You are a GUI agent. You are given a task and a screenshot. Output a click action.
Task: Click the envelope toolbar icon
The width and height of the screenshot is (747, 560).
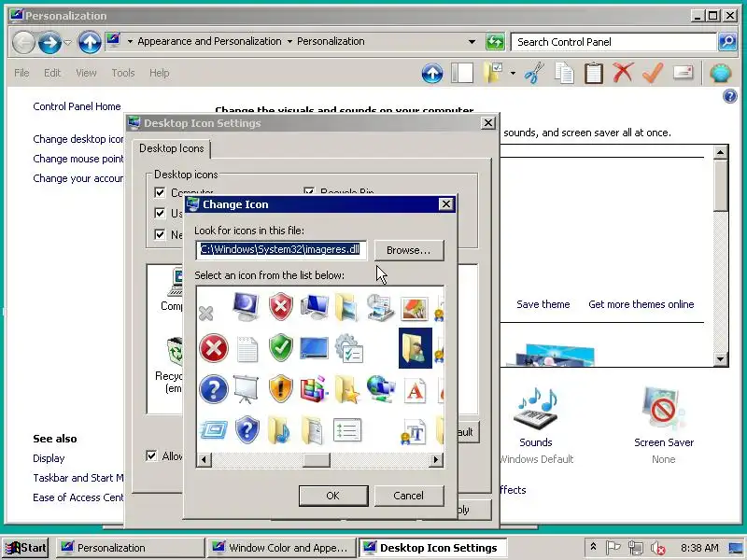(x=684, y=73)
